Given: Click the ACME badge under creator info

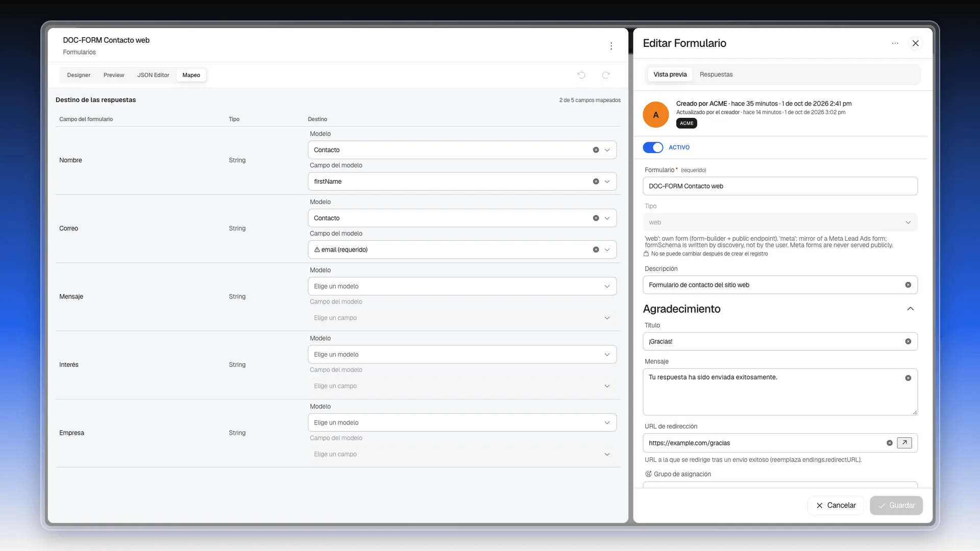Looking at the screenshot, I should pos(687,123).
